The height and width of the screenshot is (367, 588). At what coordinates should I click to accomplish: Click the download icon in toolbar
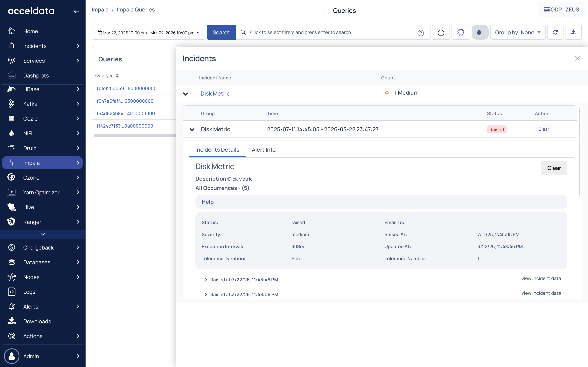pos(573,32)
